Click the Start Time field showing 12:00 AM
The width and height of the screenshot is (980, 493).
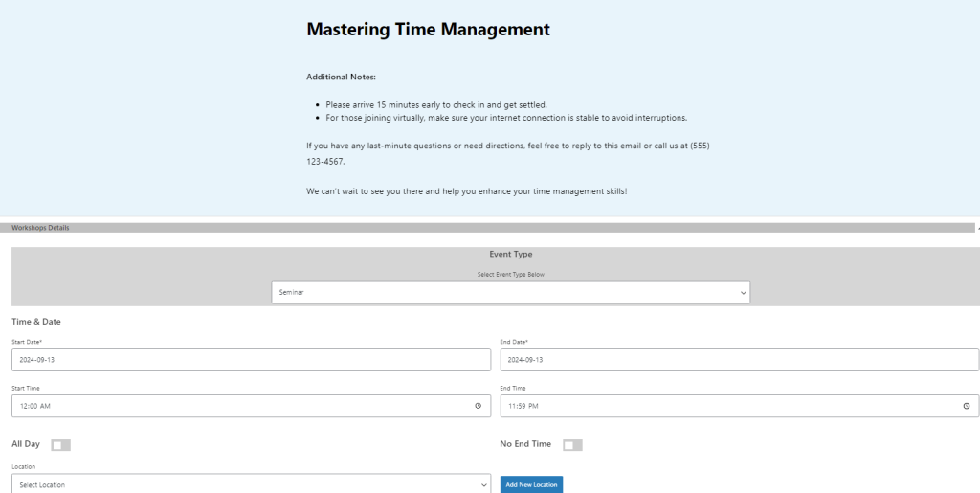252,406
